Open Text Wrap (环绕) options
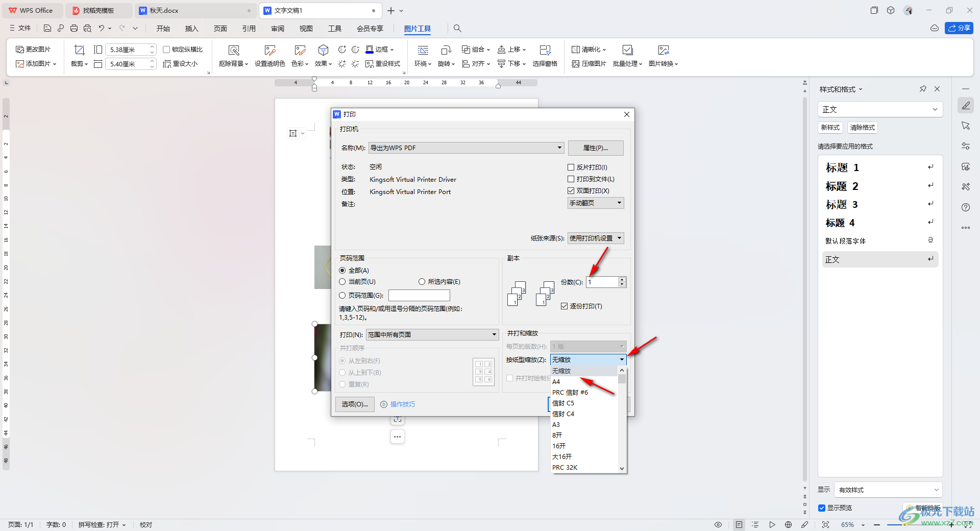The width and height of the screenshot is (980, 531). tap(423, 55)
